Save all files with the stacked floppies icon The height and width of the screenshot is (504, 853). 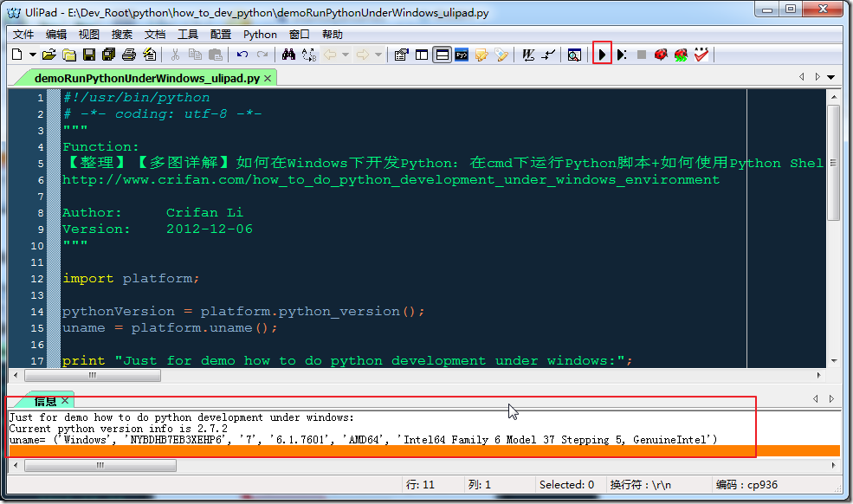point(109,55)
